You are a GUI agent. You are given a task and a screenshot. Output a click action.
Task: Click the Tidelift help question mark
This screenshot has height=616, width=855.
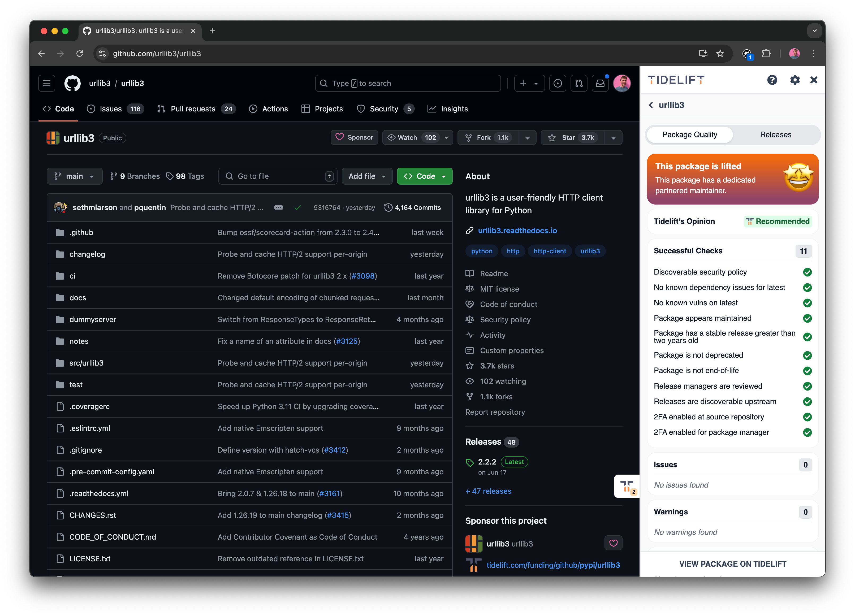coord(772,80)
